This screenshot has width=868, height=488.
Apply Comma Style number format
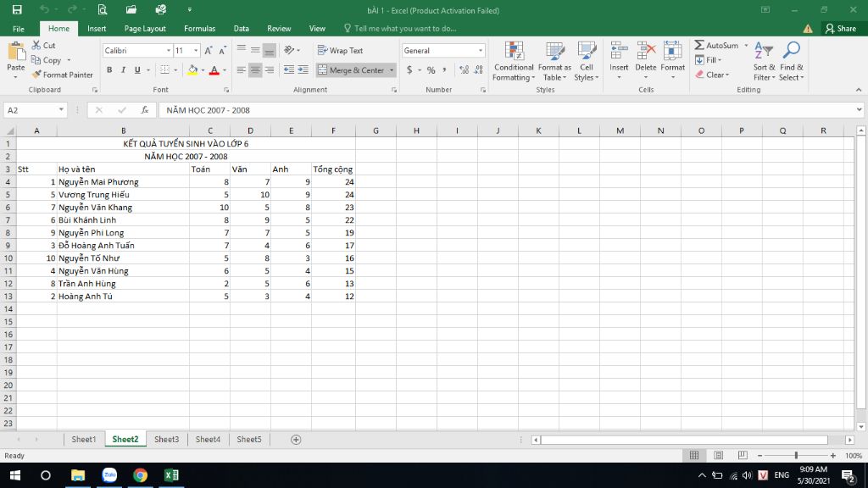[444, 70]
